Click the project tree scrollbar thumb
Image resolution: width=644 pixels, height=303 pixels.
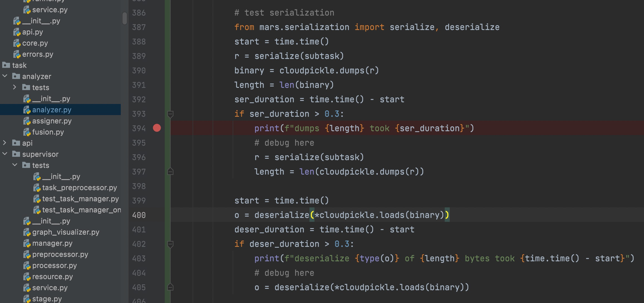coord(124,18)
